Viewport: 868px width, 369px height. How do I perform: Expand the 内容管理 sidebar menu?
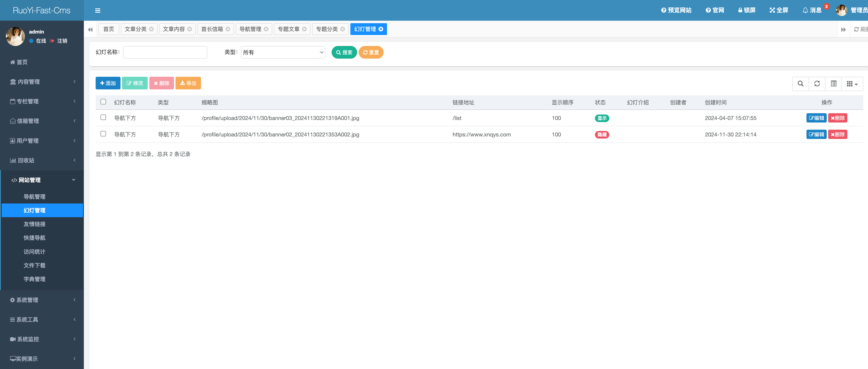pos(42,82)
